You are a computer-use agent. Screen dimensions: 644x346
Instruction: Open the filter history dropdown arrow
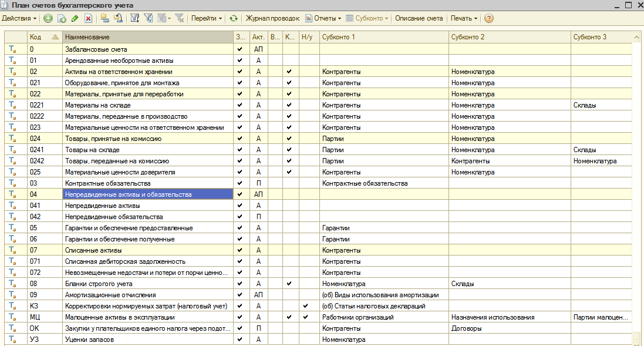click(x=169, y=18)
